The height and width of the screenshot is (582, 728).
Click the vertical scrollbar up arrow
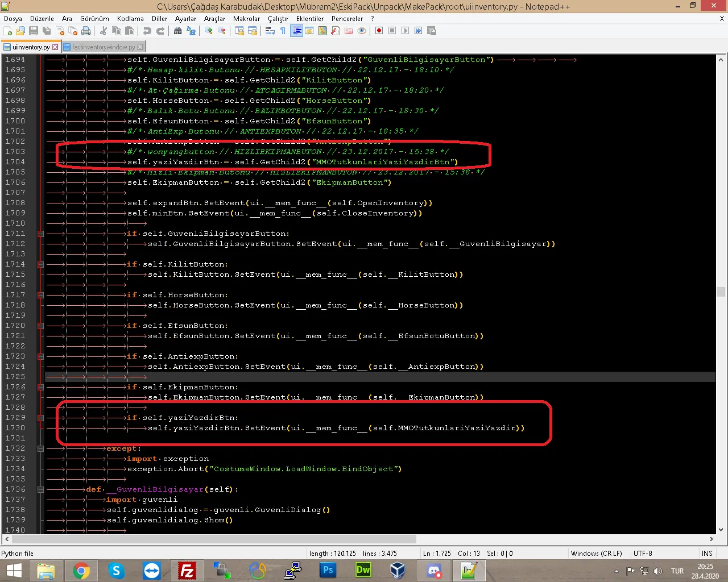tap(721, 59)
